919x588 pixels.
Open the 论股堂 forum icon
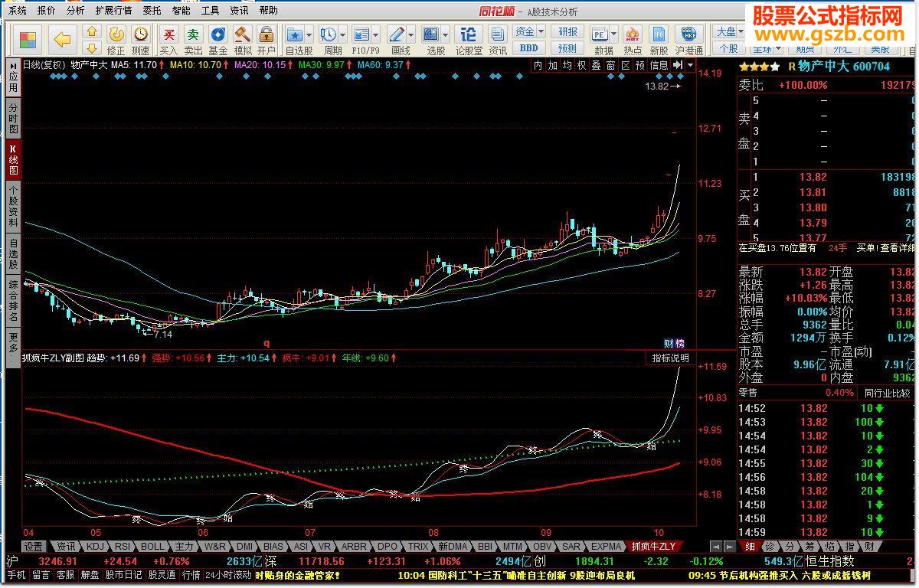tap(469, 34)
